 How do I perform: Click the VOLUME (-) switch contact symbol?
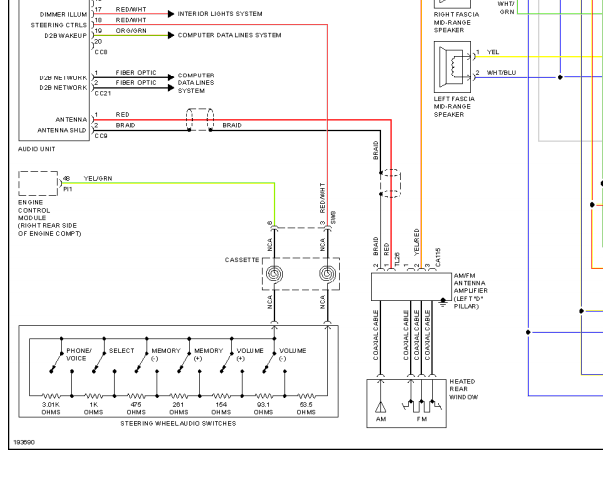click(x=269, y=362)
